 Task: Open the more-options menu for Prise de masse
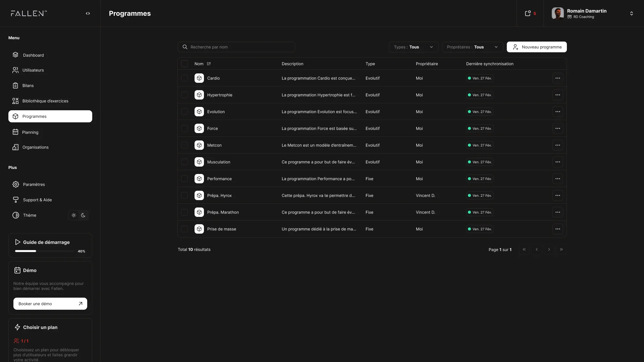[557, 229]
